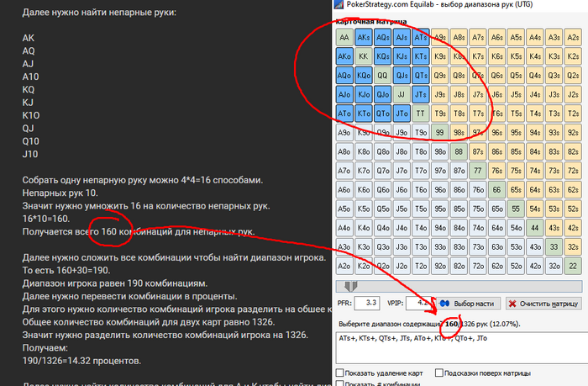Add 76s to the range
Viewport: 588px width, 386px height.
coord(497,171)
